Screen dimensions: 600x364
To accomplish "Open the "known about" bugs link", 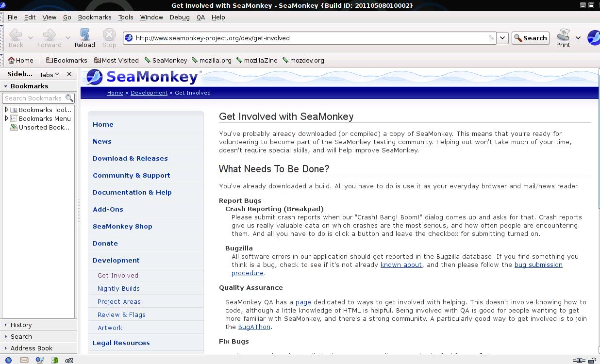I will [401, 265].
